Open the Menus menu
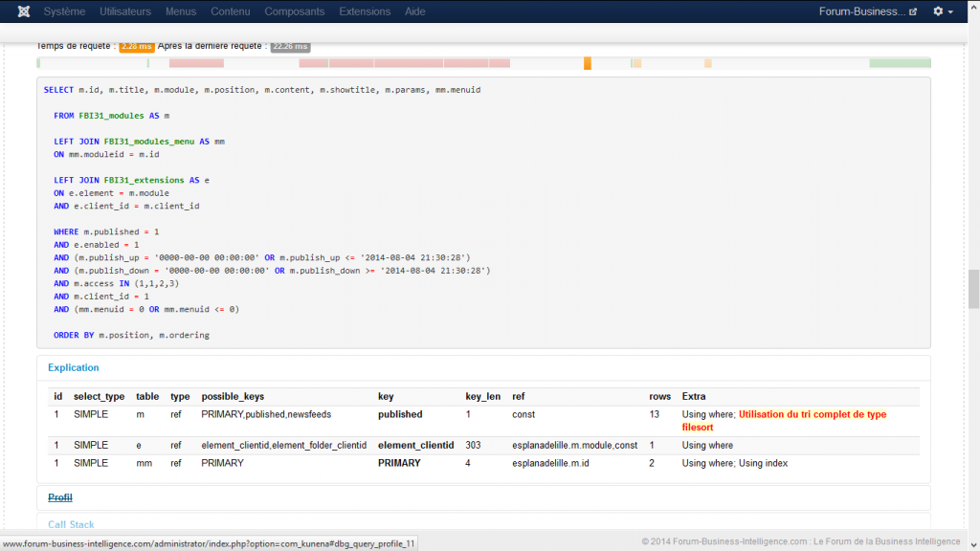Viewport: 980px width, 551px height. click(181, 11)
